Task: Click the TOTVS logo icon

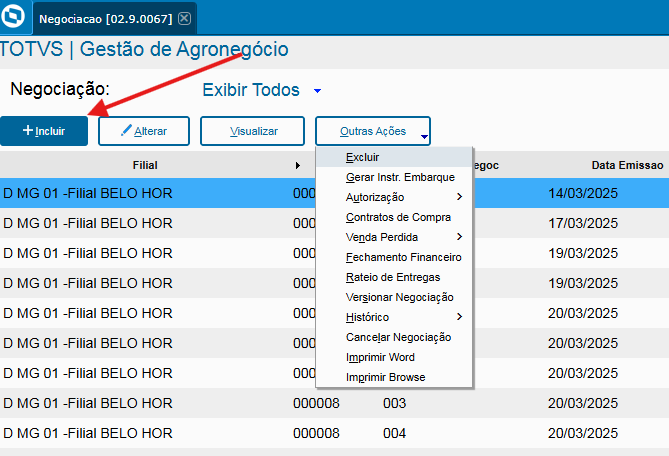Action: [x=13, y=16]
